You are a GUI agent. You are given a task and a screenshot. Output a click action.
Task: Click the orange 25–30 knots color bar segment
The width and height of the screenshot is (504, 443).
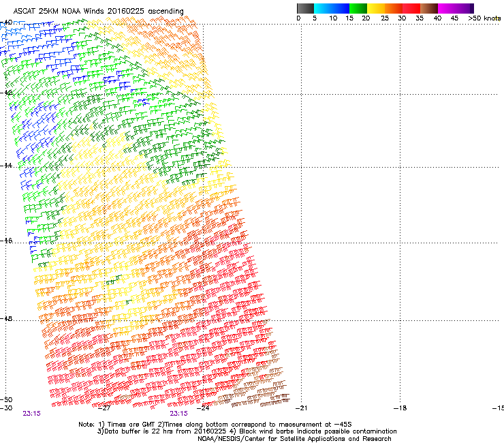coord(394,8)
